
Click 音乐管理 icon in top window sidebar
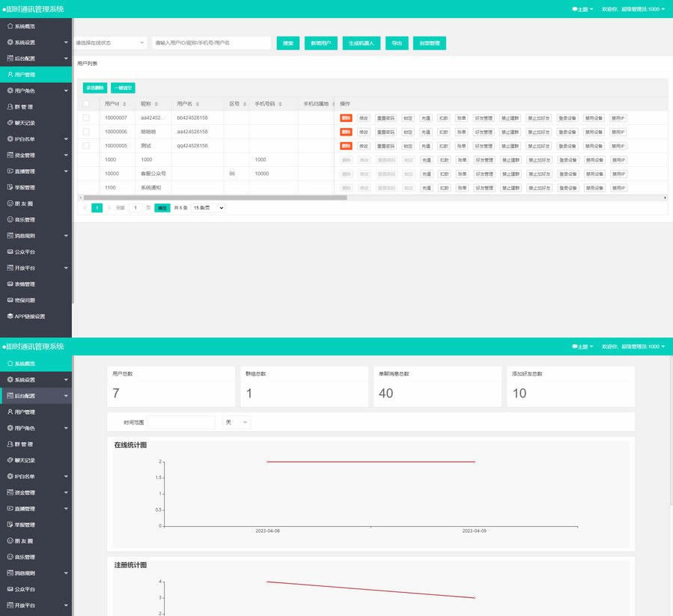click(x=10, y=219)
